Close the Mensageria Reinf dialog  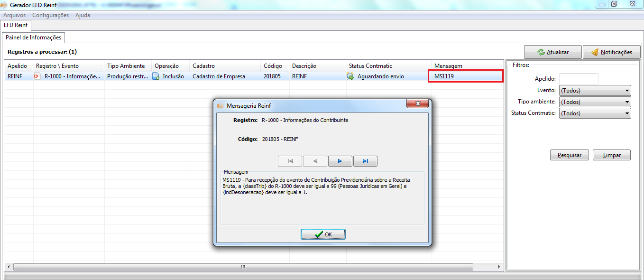click(x=418, y=104)
